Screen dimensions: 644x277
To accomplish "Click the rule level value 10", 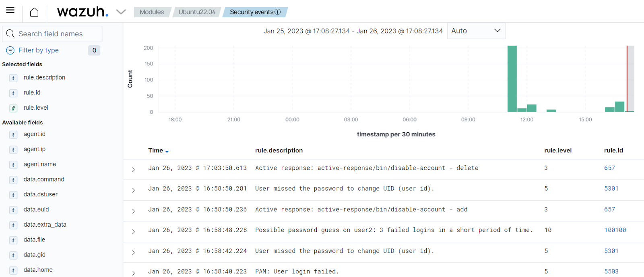I will (548, 230).
